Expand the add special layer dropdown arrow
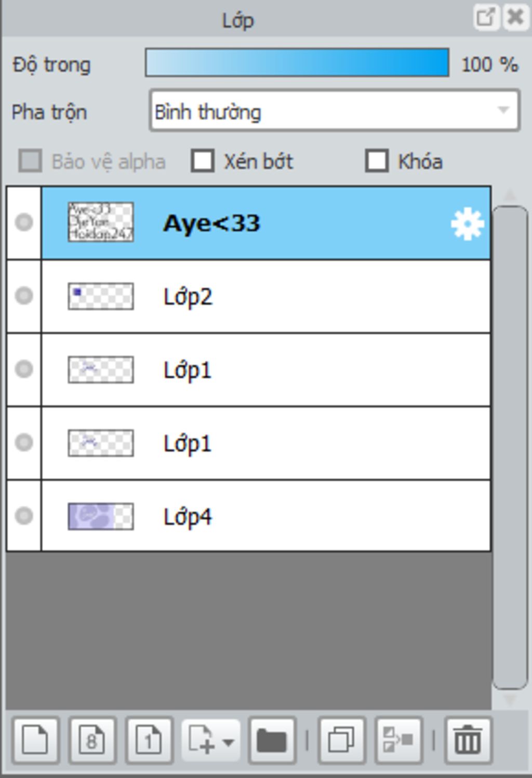This screenshot has height=778, width=532. coord(228,742)
